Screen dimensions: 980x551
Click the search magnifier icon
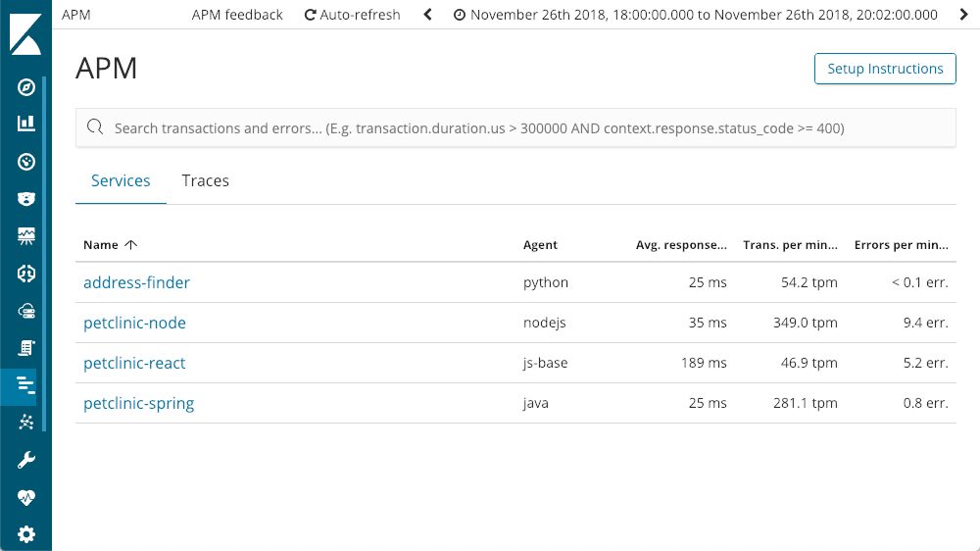95,126
